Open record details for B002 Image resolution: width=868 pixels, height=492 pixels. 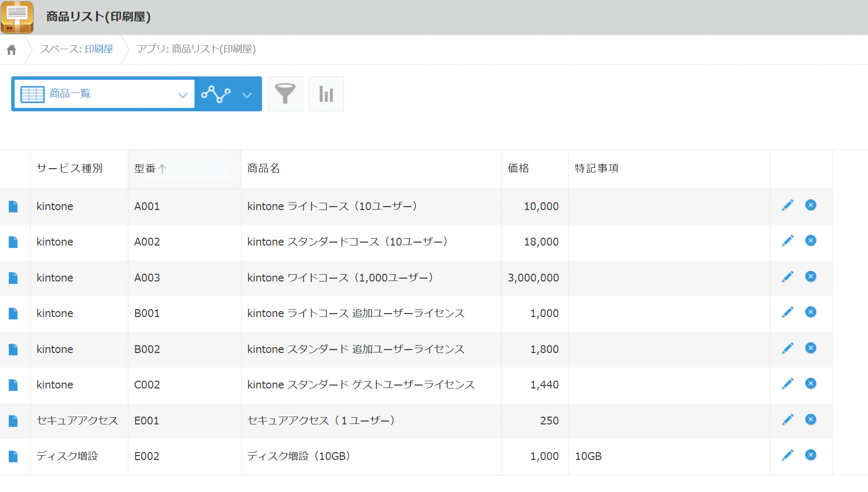pyautogui.click(x=13, y=350)
